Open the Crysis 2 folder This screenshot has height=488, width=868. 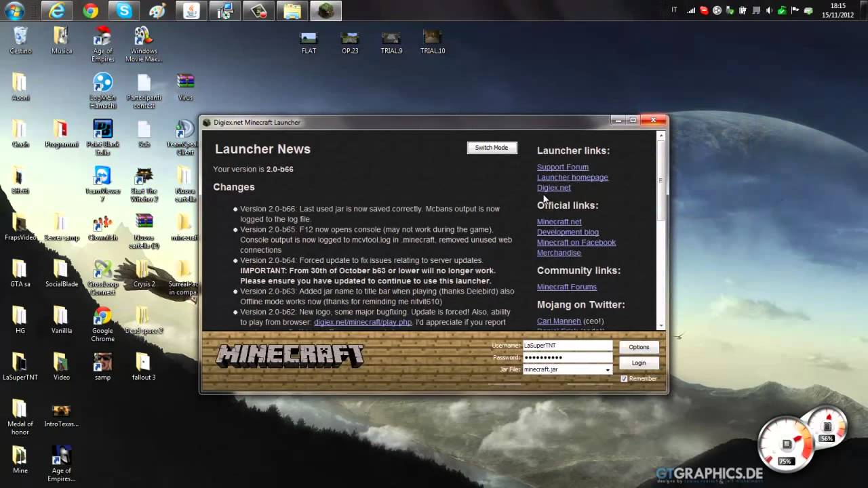(x=144, y=274)
